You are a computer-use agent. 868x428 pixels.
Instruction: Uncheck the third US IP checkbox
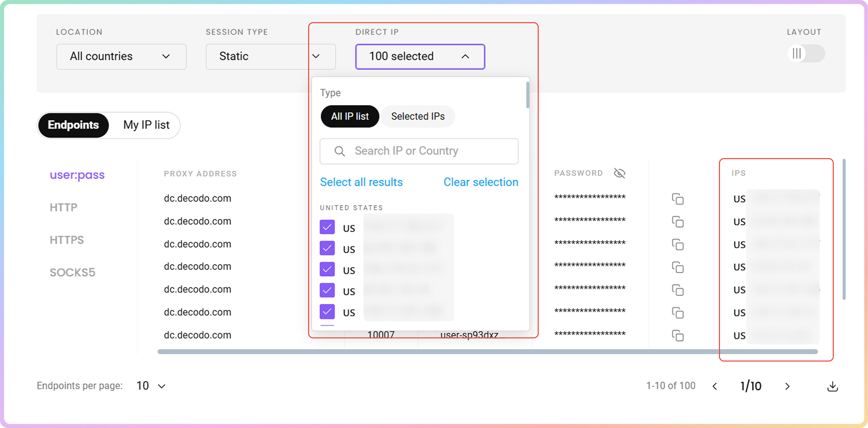(327, 269)
